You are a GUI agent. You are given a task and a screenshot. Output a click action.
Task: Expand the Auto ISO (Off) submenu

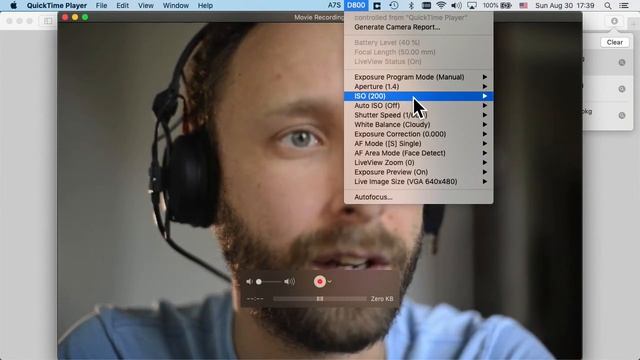(x=419, y=105)
